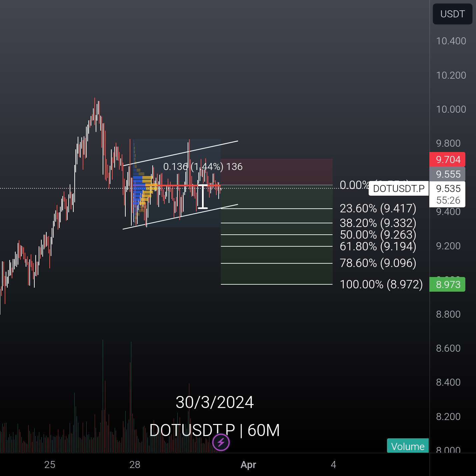Screen dimensions: 476x476
Task: Click the 9.200 price axis label
Action: 448,246
